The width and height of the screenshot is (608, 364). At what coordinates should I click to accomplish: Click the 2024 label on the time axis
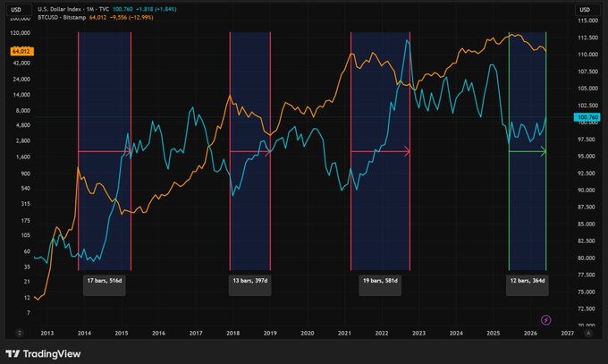pos(456,334)
